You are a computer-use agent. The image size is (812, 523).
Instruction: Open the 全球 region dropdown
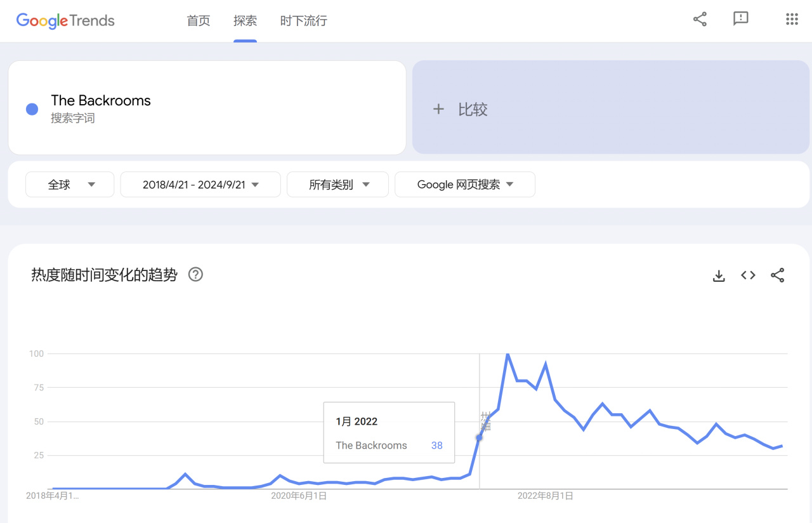click(70, 185)
